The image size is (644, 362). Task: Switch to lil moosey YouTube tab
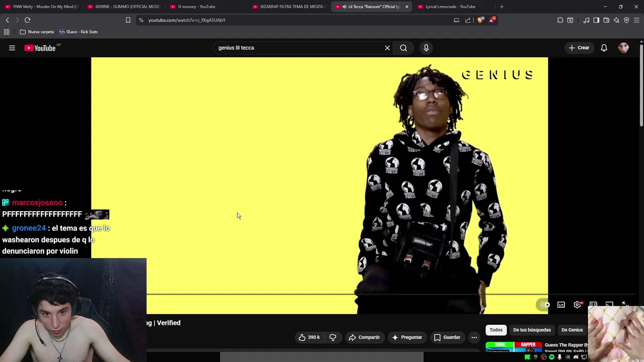click(x=206, y=7)
